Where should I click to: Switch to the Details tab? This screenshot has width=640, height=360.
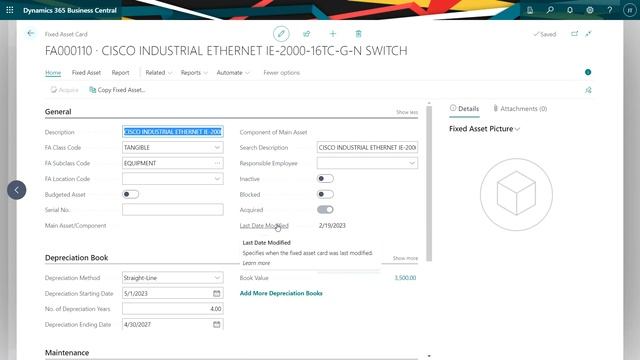(464, 109)
